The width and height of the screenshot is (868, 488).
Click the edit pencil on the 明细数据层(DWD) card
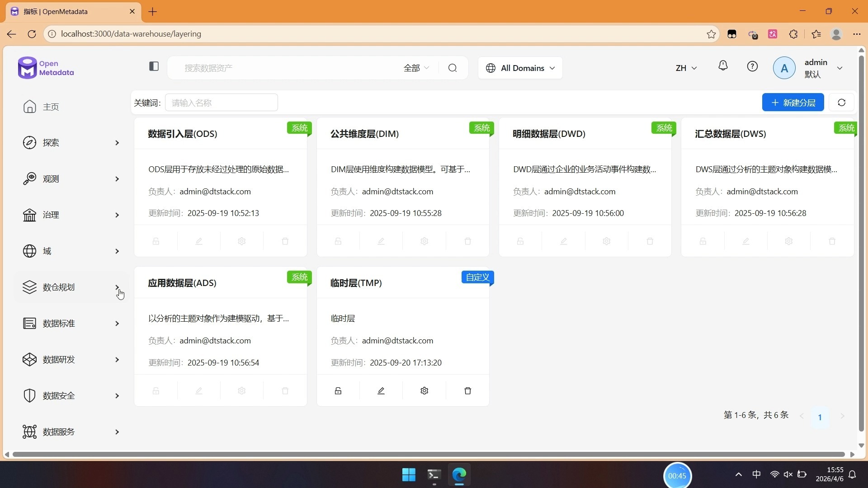(x=564, y=241)
